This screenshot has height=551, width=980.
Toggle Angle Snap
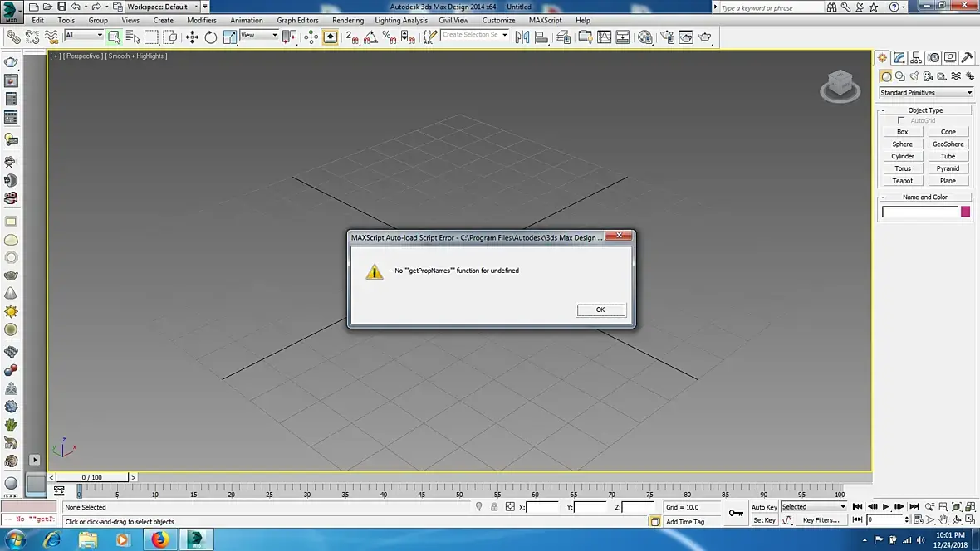[x=370, y=37]
